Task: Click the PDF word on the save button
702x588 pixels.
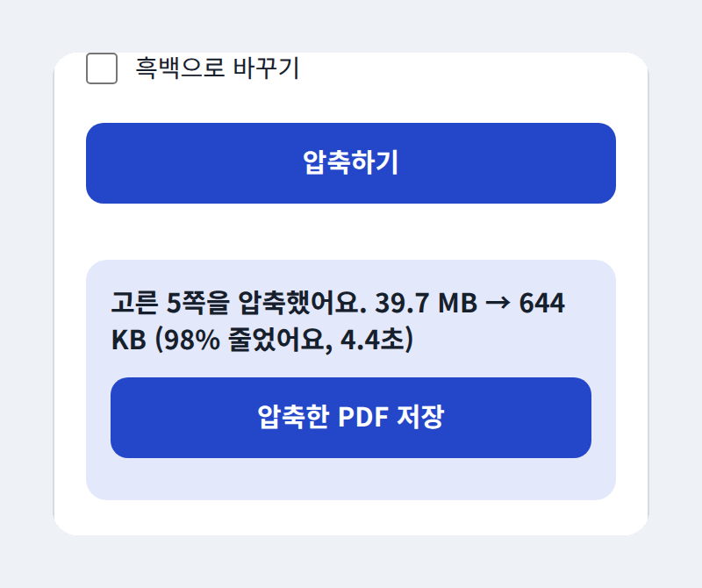Action: click(363, 418)
